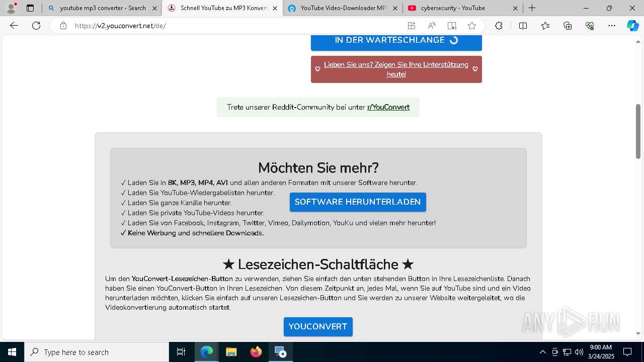
Task: Open the clock showing 9:00 AM
Action: pos(601,352)
